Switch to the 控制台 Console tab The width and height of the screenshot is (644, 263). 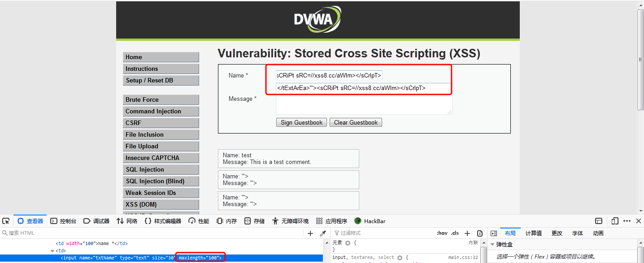[x=63, y=221]
